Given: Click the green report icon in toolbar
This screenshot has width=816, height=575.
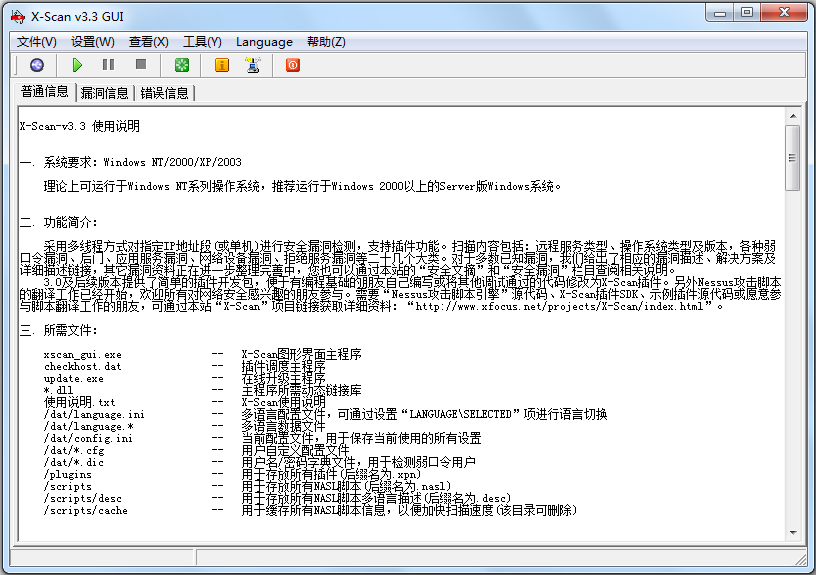Looking at the screenshot, I should (x=182, y=65).
